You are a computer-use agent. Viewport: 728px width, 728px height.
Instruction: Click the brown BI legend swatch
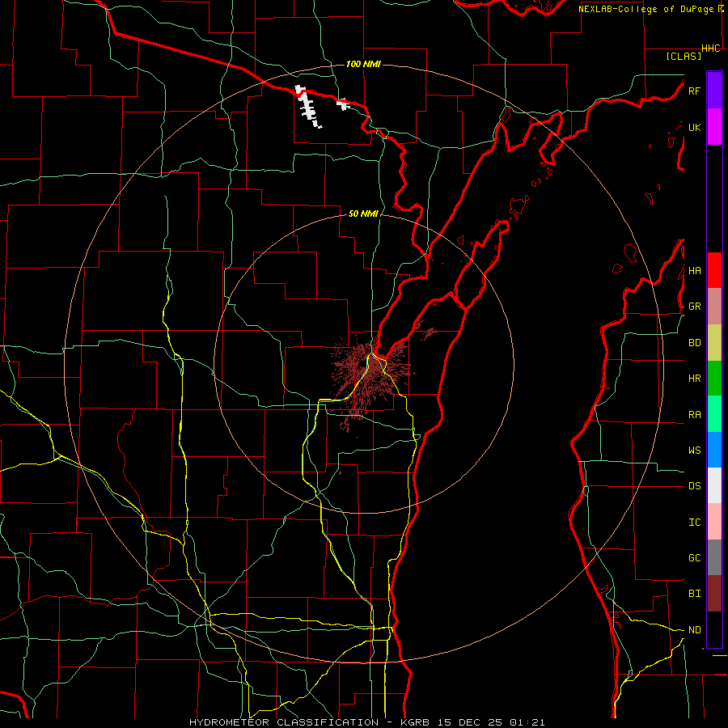click(714, 594)
